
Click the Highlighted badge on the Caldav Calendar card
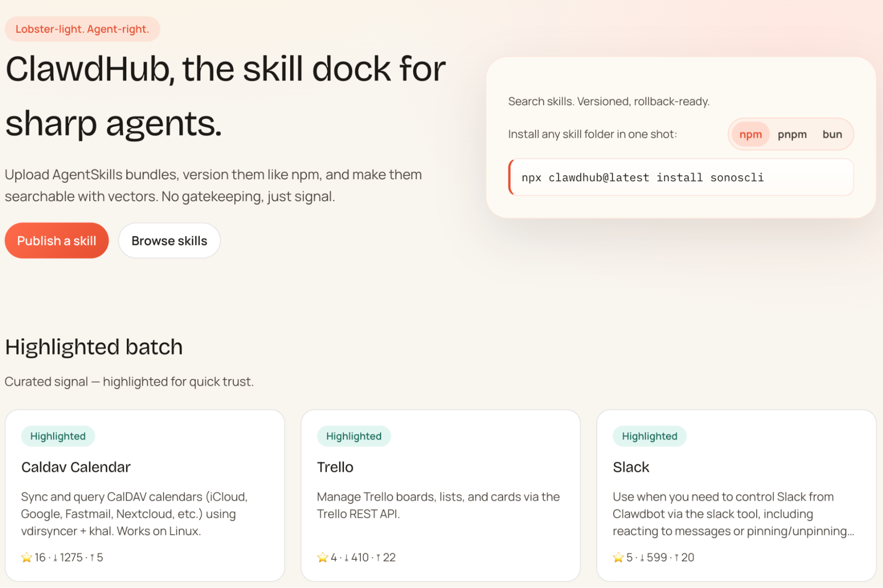tap(58, 436)
